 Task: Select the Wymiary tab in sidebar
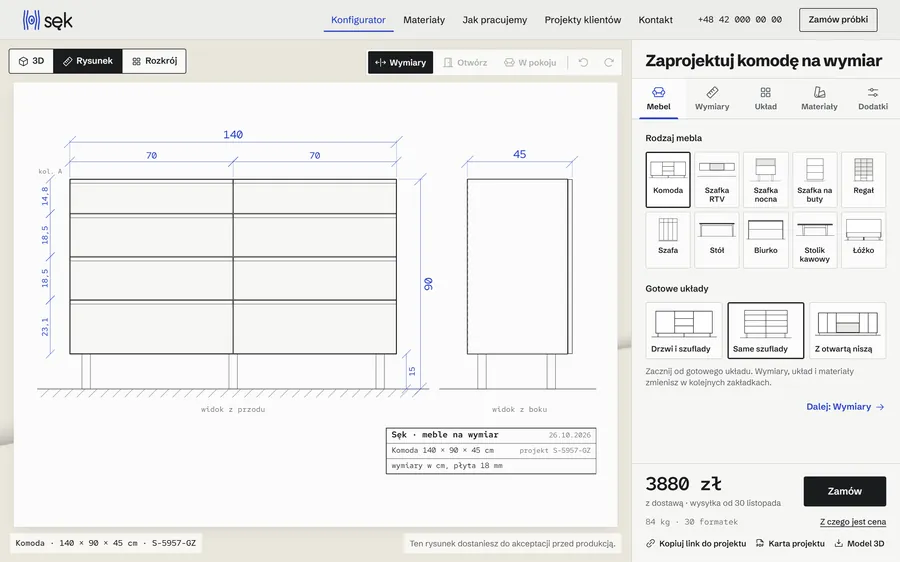click(712, 99)
